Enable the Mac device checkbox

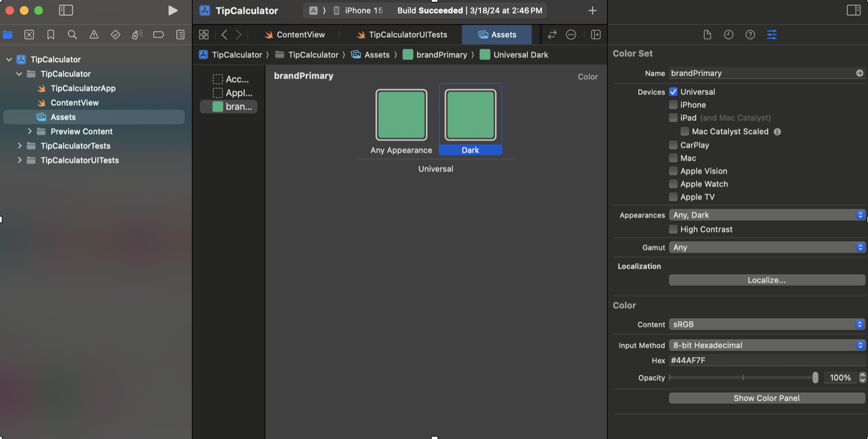673,158
